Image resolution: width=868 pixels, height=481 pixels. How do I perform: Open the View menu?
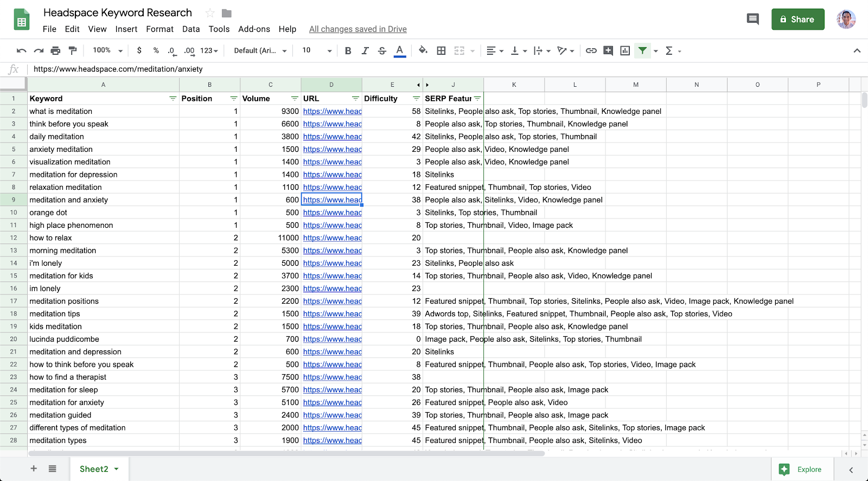(98, 29)
